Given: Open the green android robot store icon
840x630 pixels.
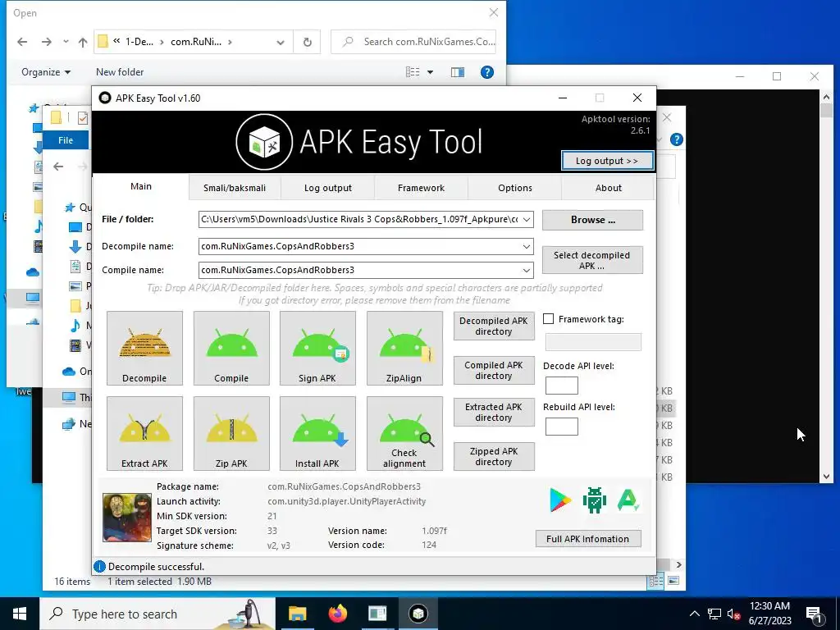Looking at the screenshot, I should tap(594, 500).
